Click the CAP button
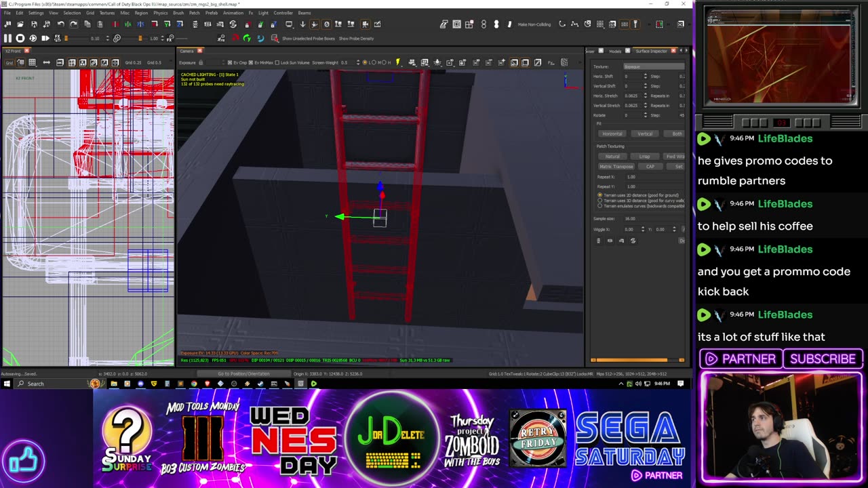 click(x=650, y=166)
